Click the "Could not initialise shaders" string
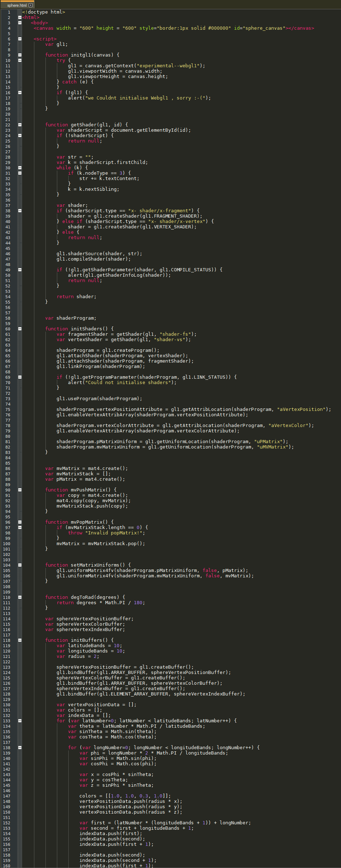The width and height of the screenshot is (341, 868). [x=128, y=382]
